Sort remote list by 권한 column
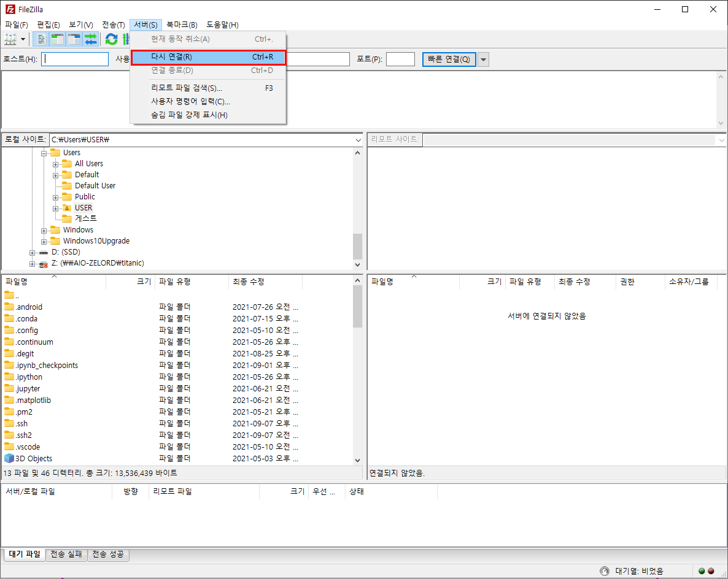The height and width of the screenshot is (579, 728). (x=640, y=282)
